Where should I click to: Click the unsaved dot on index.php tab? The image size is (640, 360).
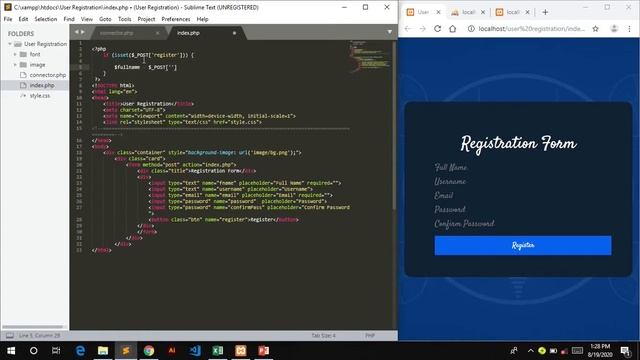234,33
